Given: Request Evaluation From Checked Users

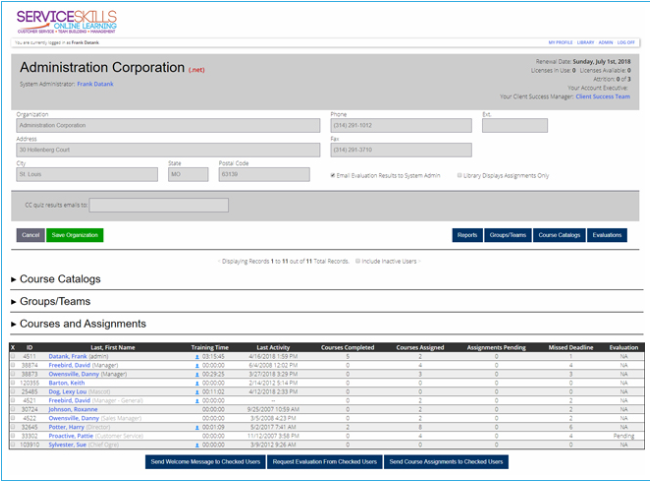Looking at the screenshot, I should coord(325,462).
